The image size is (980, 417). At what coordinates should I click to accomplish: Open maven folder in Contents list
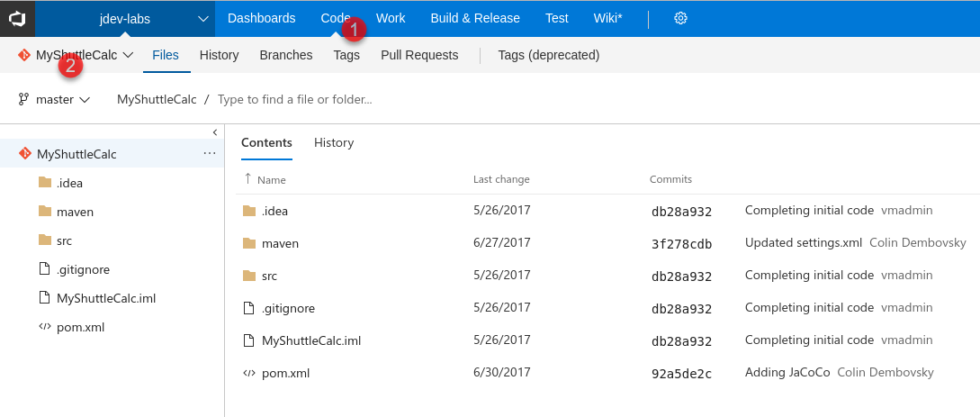pyautogui.click(x=280, y=244)
